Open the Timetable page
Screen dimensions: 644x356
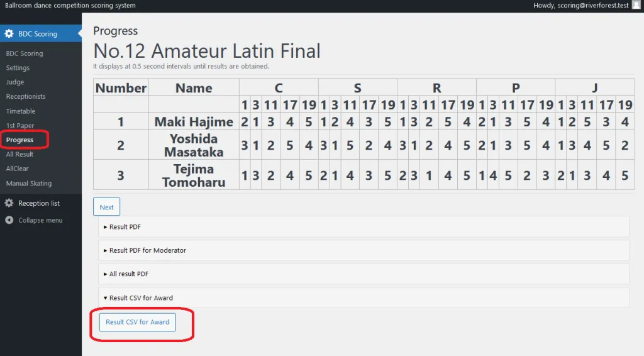[x=21, y=111]
